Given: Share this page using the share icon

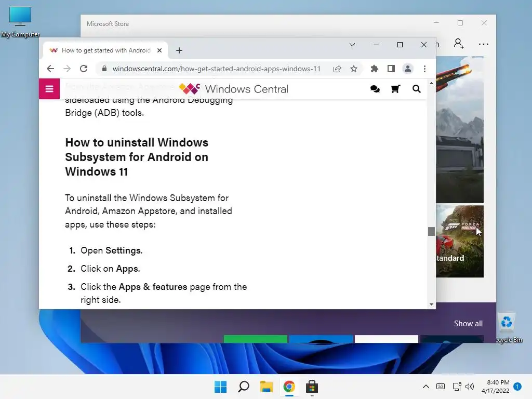Looking at the screenshot, I should [x=337, y=69].
